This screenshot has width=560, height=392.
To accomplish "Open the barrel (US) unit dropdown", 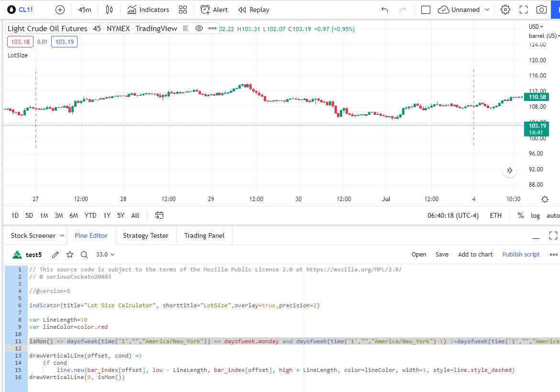I will pos(544,36).
